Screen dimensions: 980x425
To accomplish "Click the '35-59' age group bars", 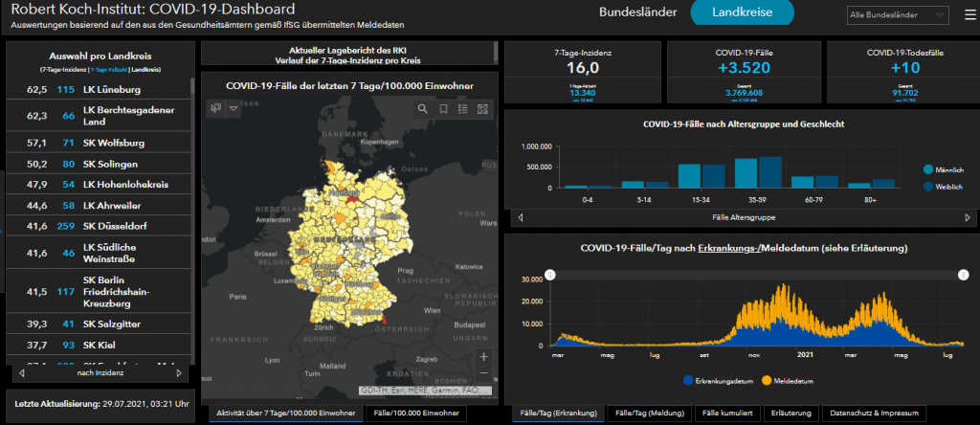I will point(758,172).
